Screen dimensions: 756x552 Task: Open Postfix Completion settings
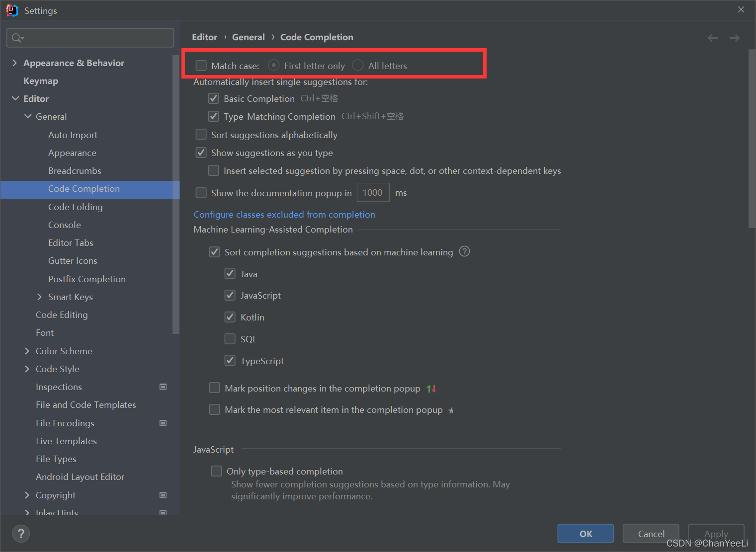(x=87, y=279)
